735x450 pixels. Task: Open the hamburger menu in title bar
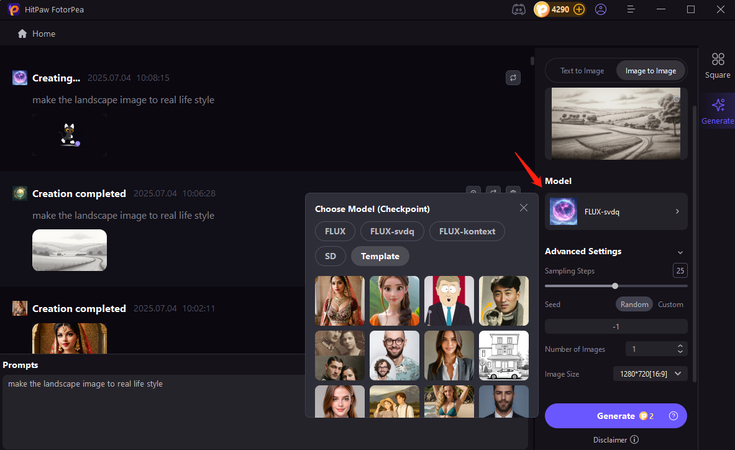point(631,9)
